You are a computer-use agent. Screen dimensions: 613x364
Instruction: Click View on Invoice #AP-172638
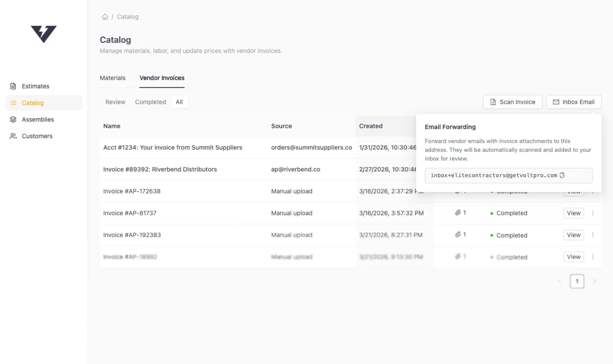(x=574, y=191)
